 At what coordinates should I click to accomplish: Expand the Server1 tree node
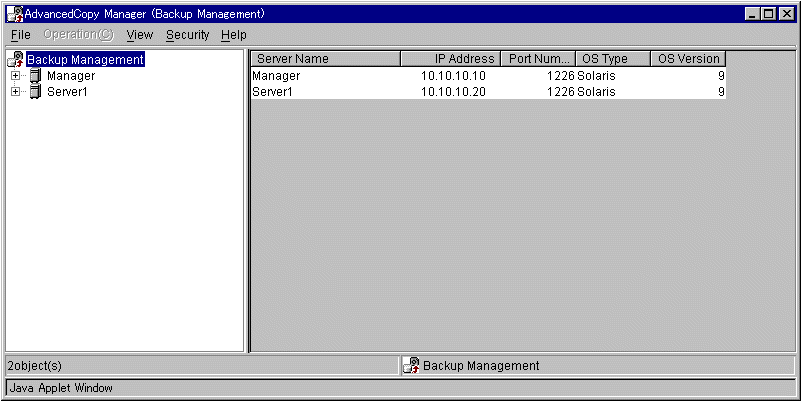tap(16, 92)
